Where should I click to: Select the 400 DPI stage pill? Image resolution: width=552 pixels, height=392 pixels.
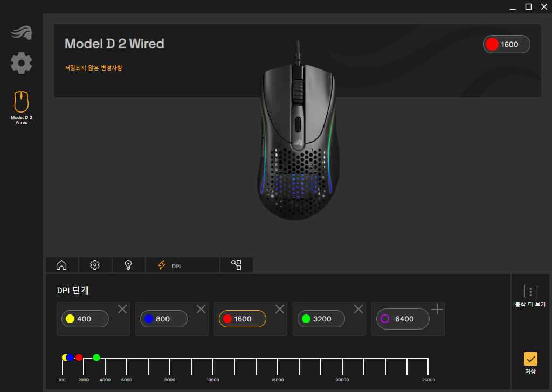85,319
